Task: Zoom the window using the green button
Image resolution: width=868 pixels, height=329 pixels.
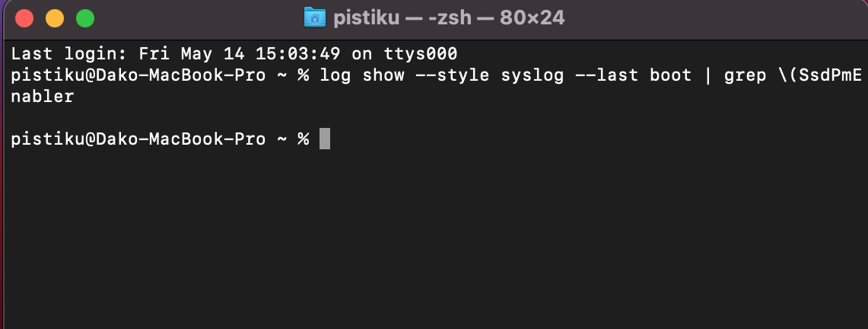Action: [85, 18]
